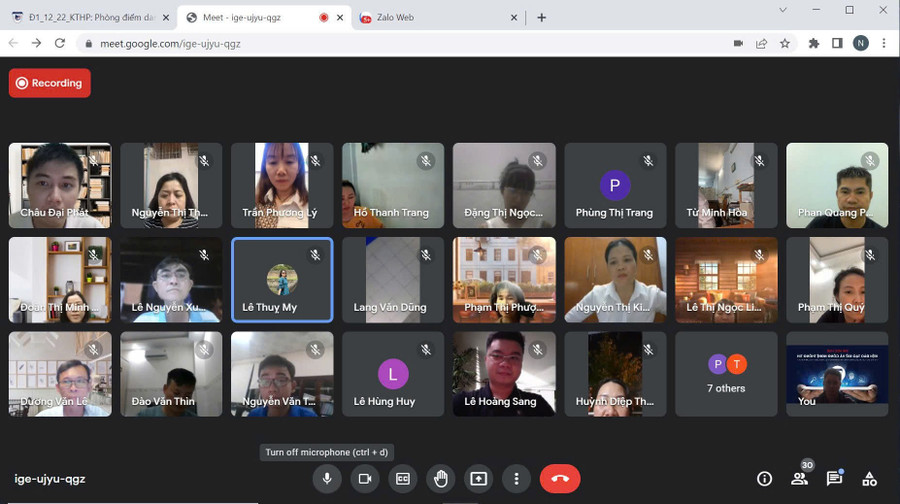
Task: Select Dương Văn Lê video tile
Action: coord(60,374)
